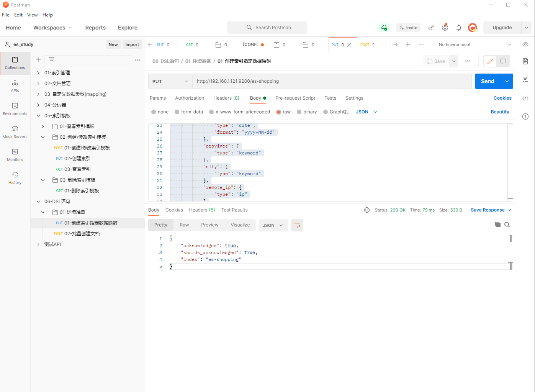The height and width of the screenshot is (392, 535).
Task: Select the form-data body option
Action: click(177, 112)
